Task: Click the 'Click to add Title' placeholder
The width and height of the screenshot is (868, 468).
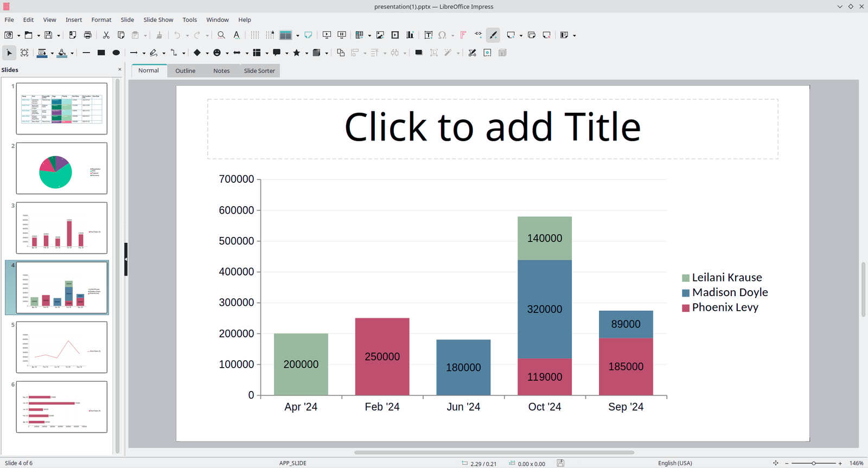Action: click(x=492, y=128)
